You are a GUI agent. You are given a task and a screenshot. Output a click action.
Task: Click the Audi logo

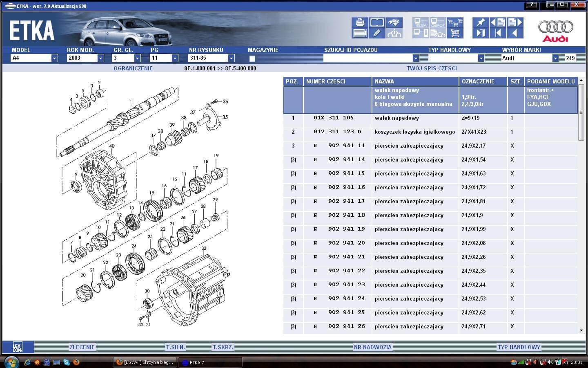(x=555, y=31)
